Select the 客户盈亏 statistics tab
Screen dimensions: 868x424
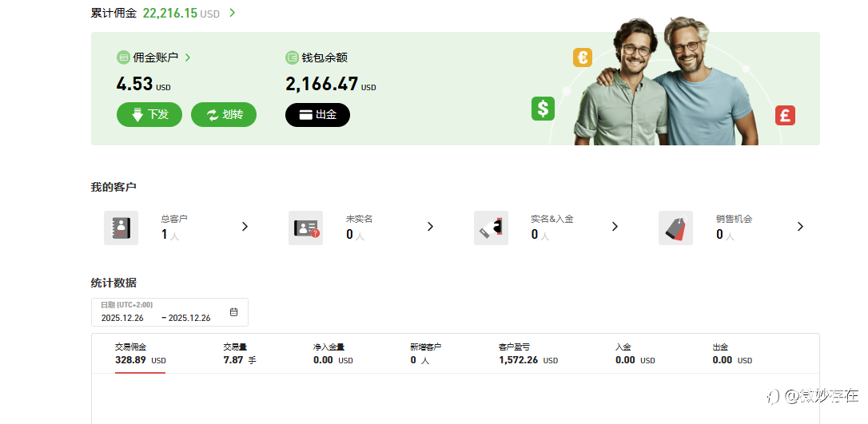(528, 354)
